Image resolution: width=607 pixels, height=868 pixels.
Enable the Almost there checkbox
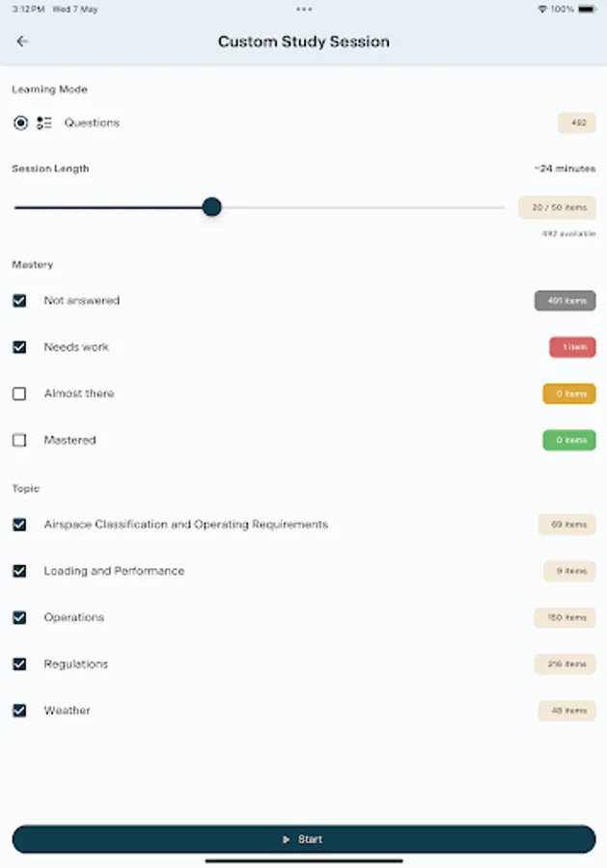(x=19, y=393)
